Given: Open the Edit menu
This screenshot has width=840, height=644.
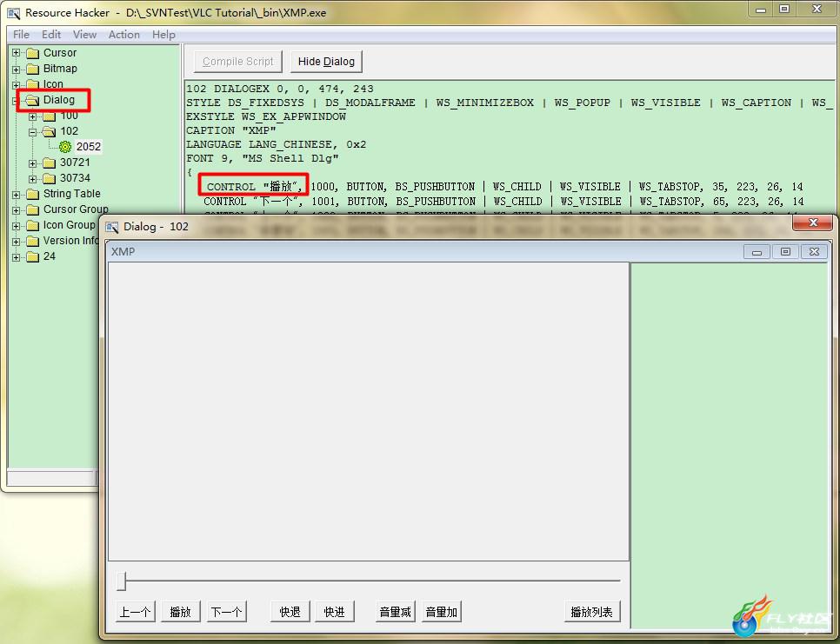Looking at the screenshot, I should pyautogui.click(x=51, y=35).
